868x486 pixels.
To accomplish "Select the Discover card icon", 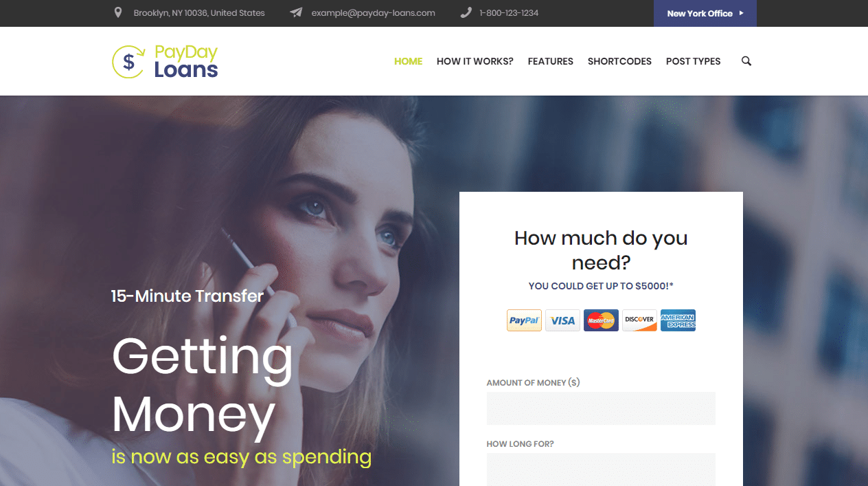I will click(x=639, y=320).
